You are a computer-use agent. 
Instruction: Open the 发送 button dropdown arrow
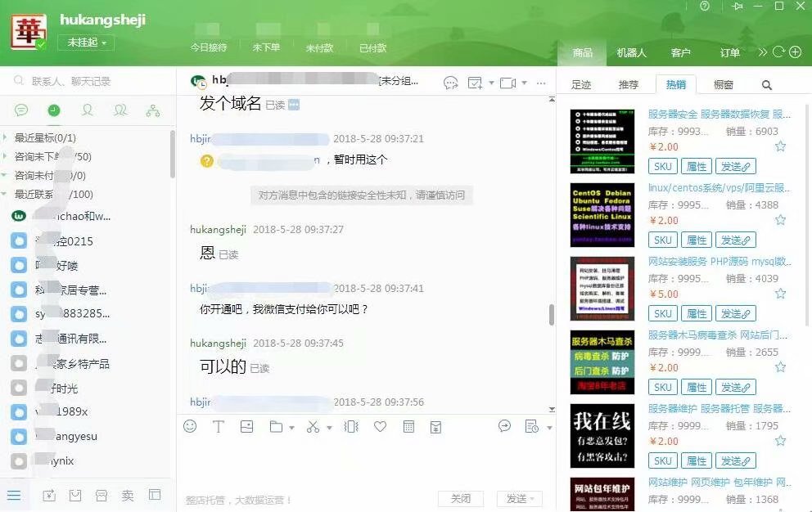click(x=532, y=499)
